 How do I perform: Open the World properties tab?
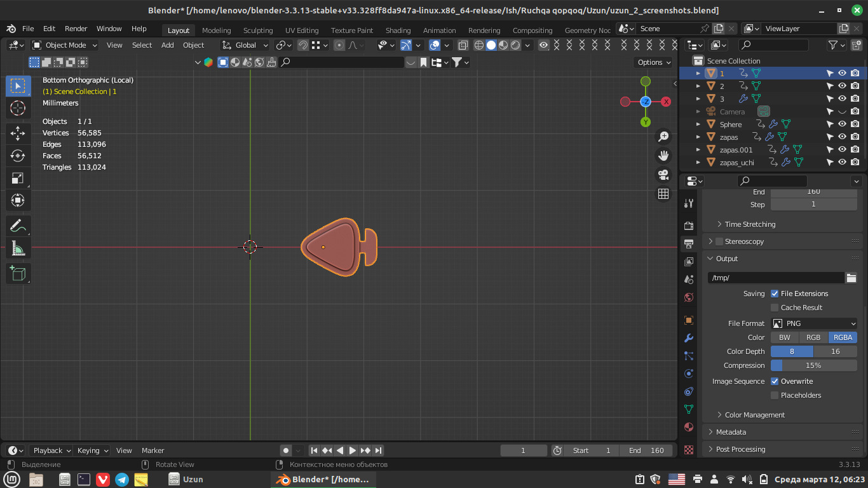point(689,297)
